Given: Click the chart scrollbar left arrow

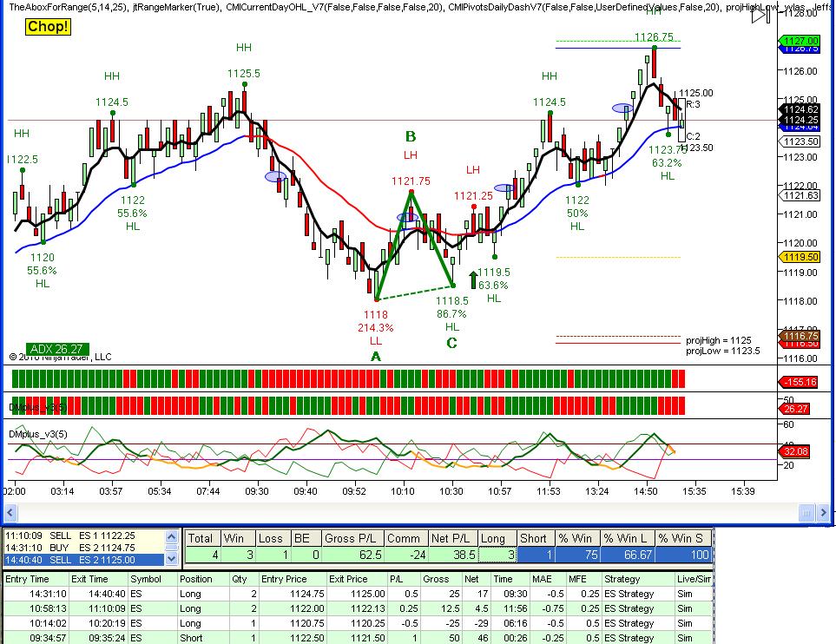Looking at the screenshot, I should (x=10, y=513).
